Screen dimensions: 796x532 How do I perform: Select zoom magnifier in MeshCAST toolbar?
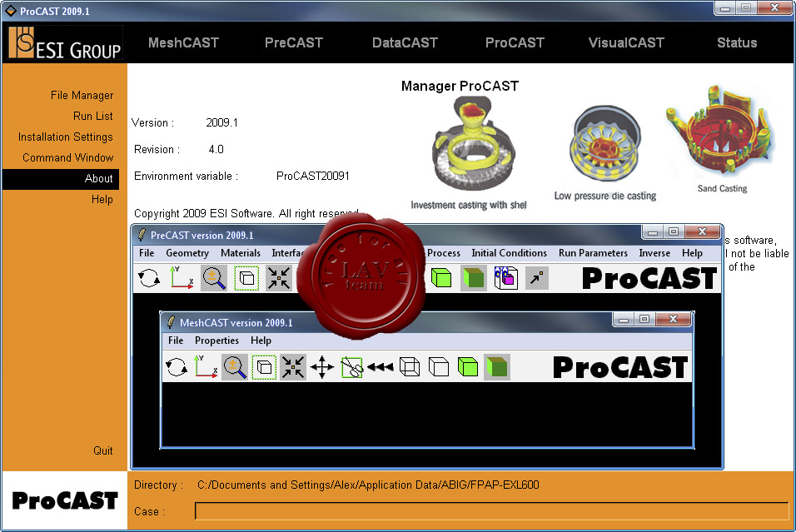click(x=235, y=367)
